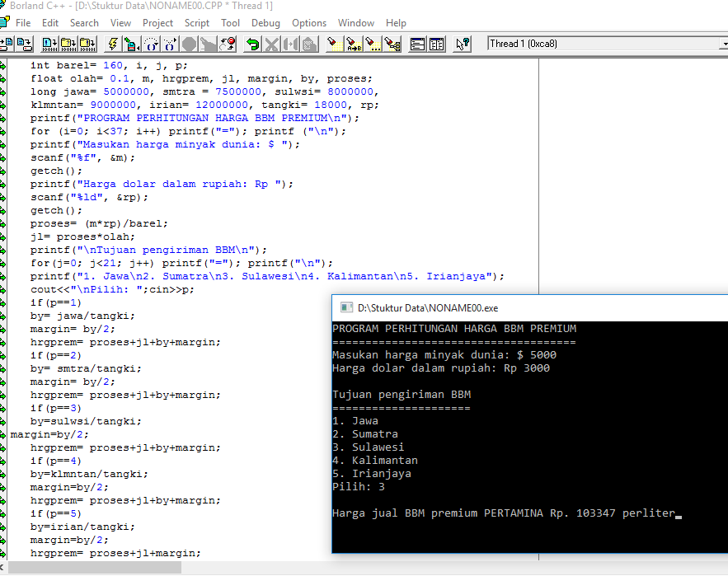Click the Tile windows horizontally icon

(417, 44)
